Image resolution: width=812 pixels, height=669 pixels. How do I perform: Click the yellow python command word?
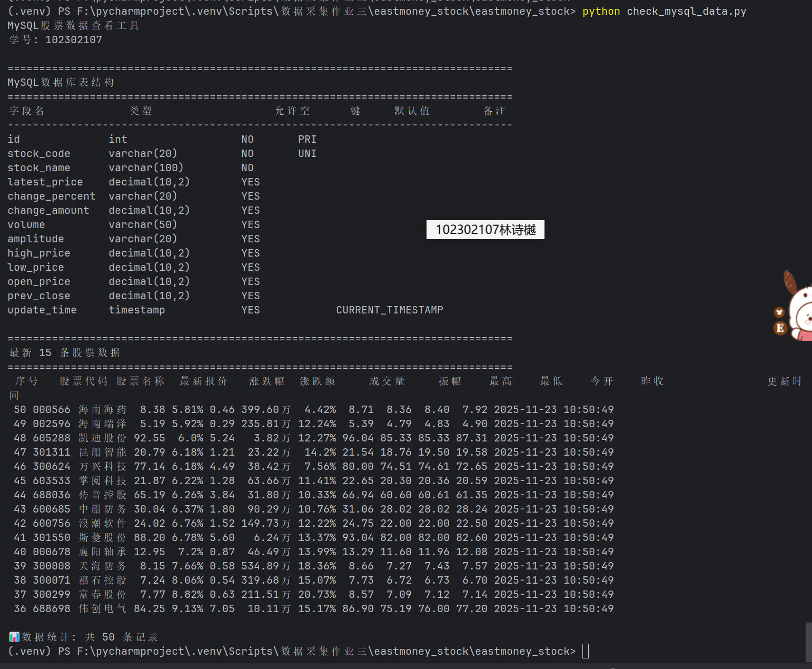[x=601, y=11]
